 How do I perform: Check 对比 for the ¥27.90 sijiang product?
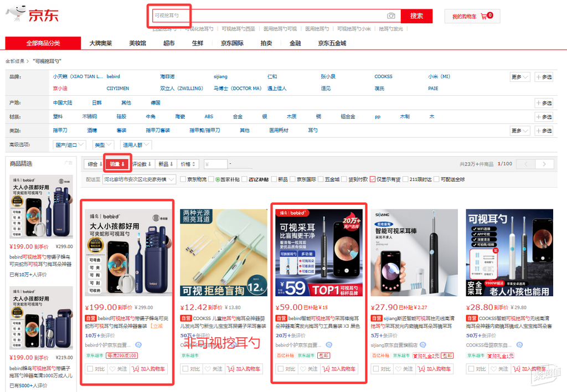(376, 369)
